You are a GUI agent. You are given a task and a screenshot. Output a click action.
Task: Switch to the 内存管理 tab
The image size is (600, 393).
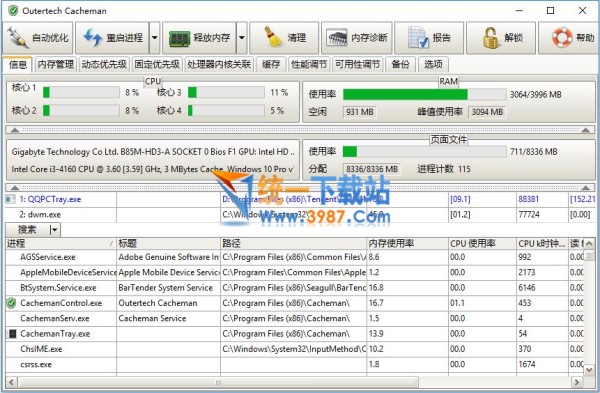coord(55,64)
